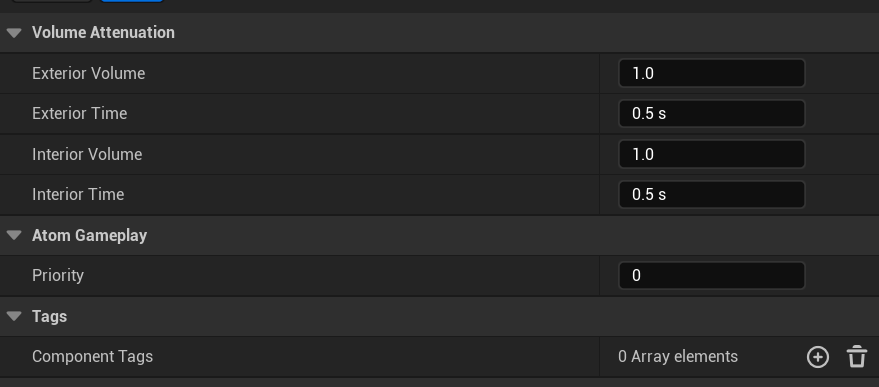
Task: Select the Exterior Volume property label
Action: click(x=89, y=73)
